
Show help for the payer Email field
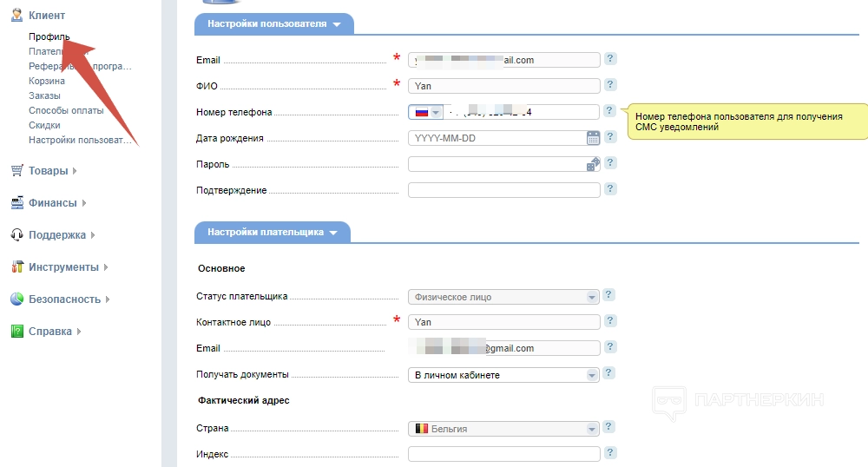click(x=610, y=347)
